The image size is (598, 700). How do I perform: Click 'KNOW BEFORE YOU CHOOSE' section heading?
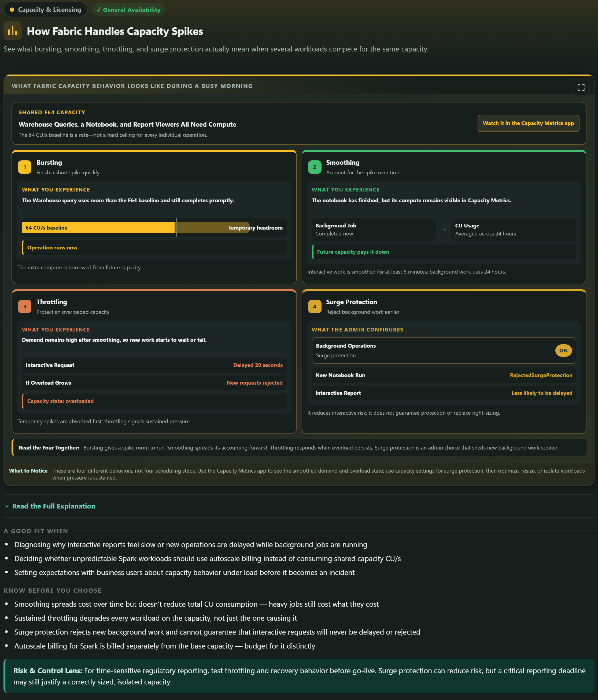click(53, 590)
